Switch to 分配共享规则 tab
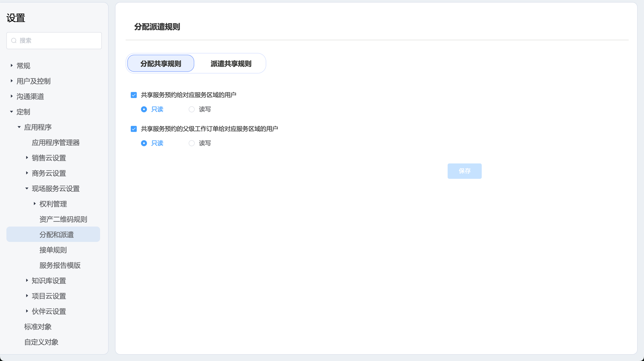Image resolution: width=644 pixels, height=361 pixels. click(161, 63)
